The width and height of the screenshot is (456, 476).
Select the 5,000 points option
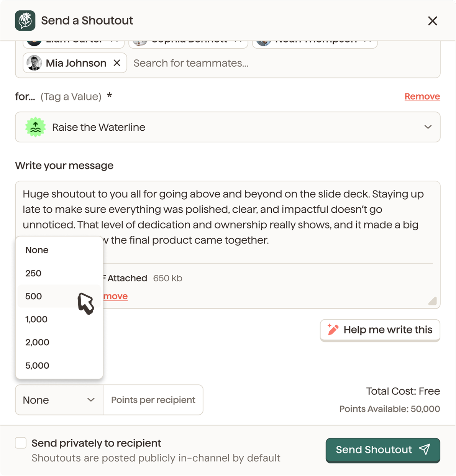coord(37,366)
